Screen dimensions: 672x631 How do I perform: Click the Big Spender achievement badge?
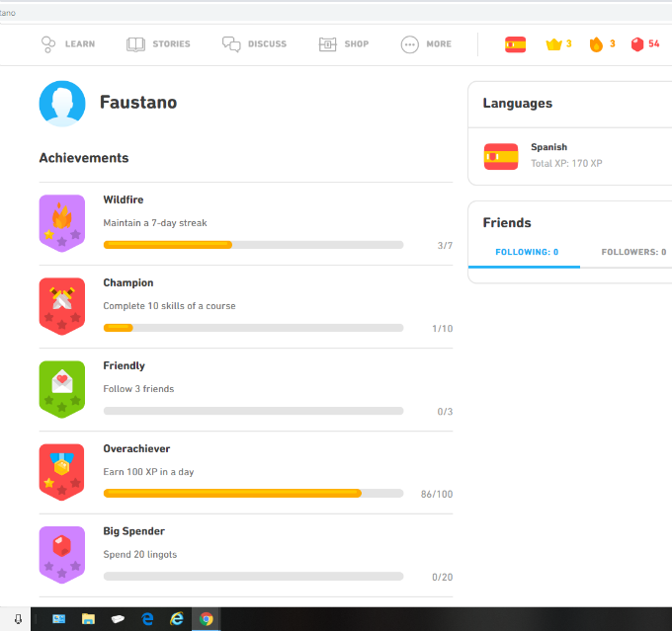[62, 555]
